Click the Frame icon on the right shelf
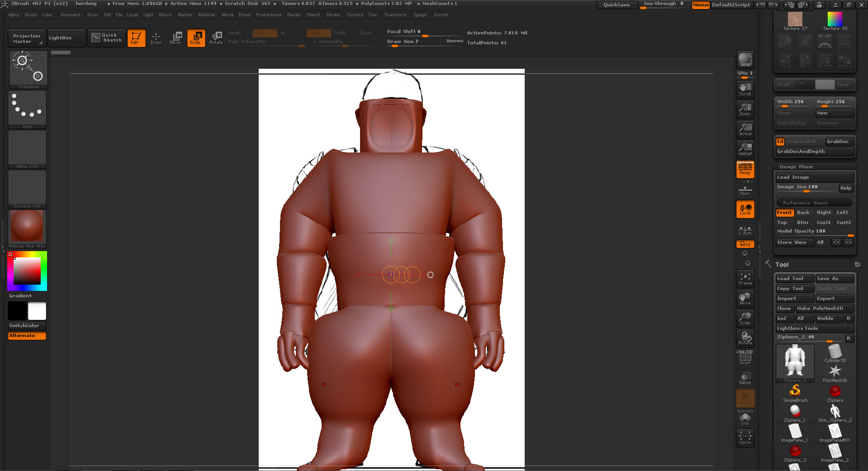 [745, 278]
